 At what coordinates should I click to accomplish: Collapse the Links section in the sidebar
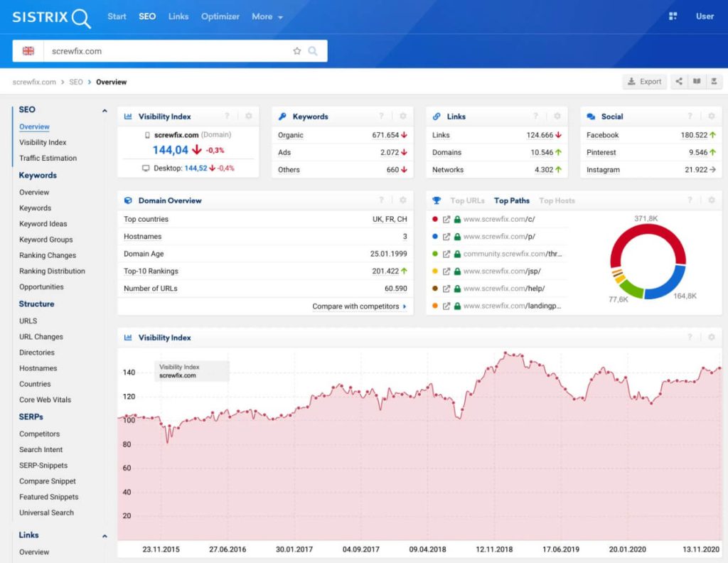(104, 535)
